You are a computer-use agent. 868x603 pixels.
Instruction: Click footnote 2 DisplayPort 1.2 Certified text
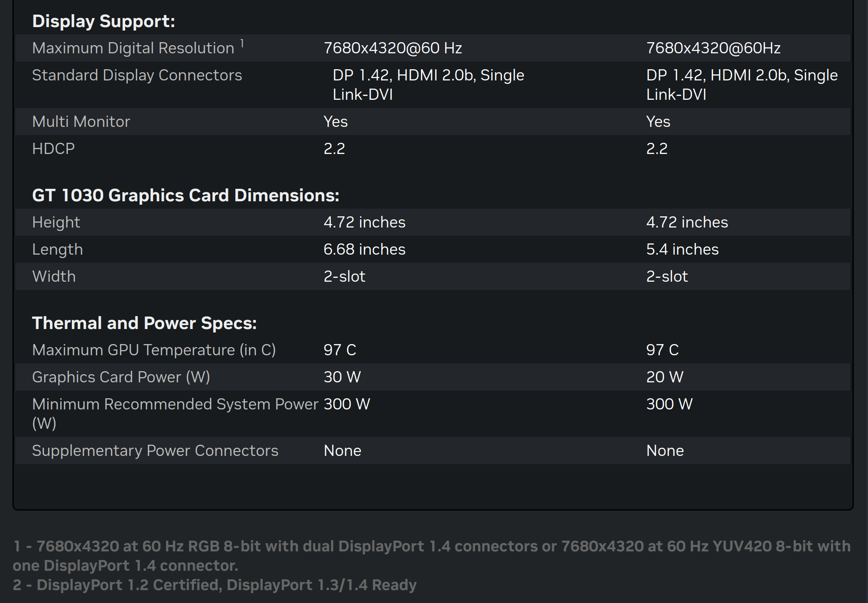point(215,585)
